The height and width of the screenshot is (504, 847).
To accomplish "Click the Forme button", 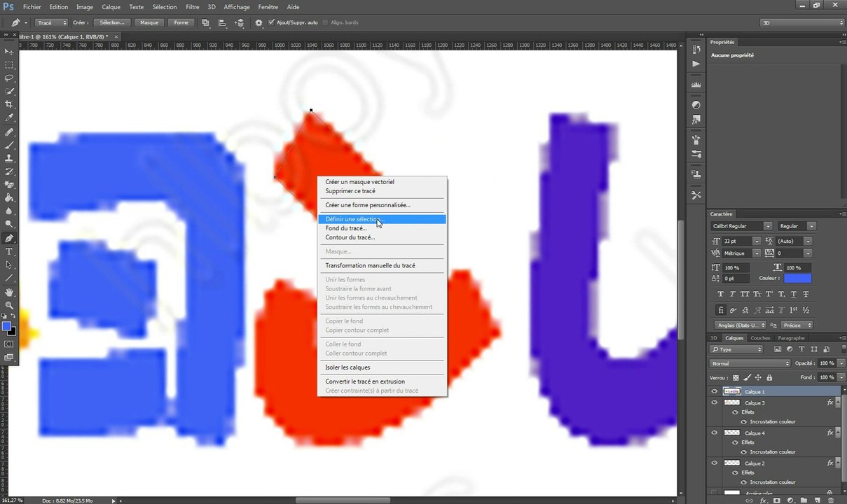I will coord(181,22).
